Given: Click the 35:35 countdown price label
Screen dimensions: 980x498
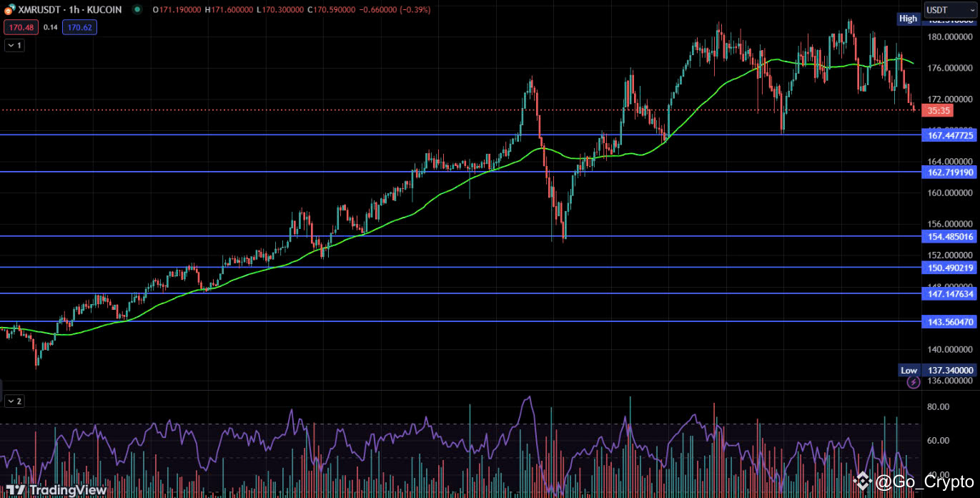Looking at the screenshot, I should (x=937, y=111).
